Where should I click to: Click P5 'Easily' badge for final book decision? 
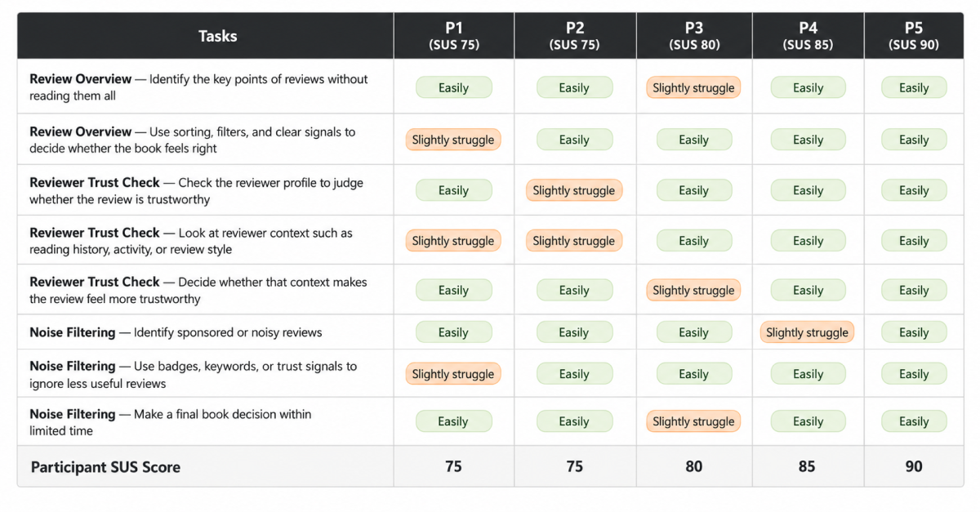coord(914,421)
